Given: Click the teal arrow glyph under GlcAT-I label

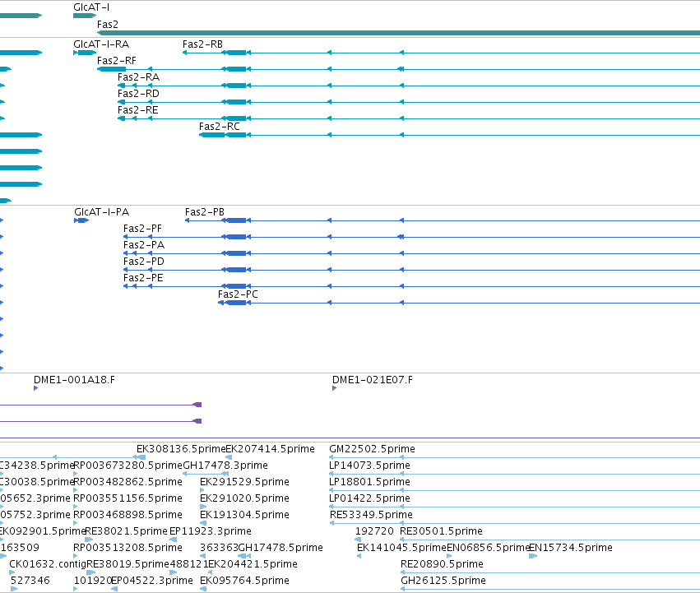Looking at the screenshot, I should (85, 16).
